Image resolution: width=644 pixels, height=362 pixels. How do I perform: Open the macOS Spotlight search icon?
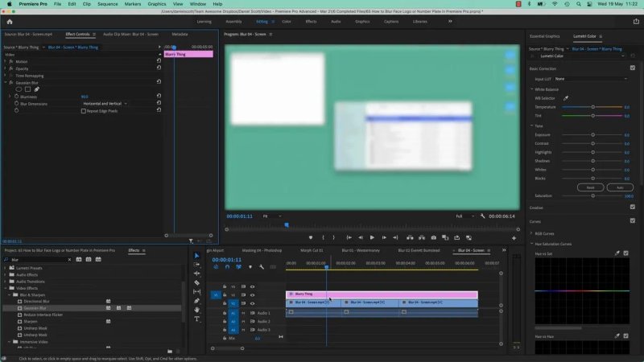(x=579, y=4)
